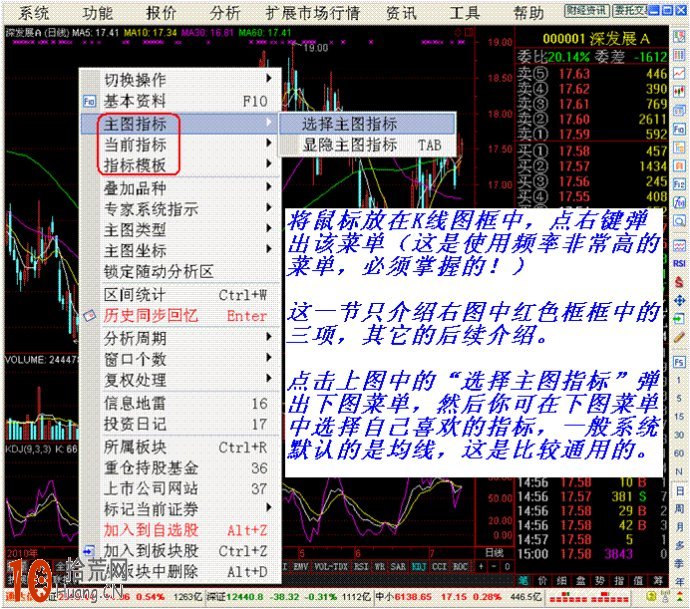Screen dimensions: 690x609
Task: Click the intraday line chart sidebar icon
Action: coord(679,73)
